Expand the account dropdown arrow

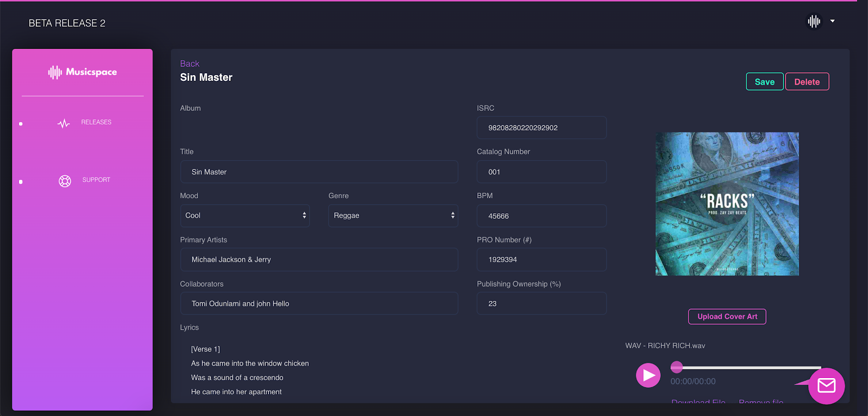coord(832,21)
